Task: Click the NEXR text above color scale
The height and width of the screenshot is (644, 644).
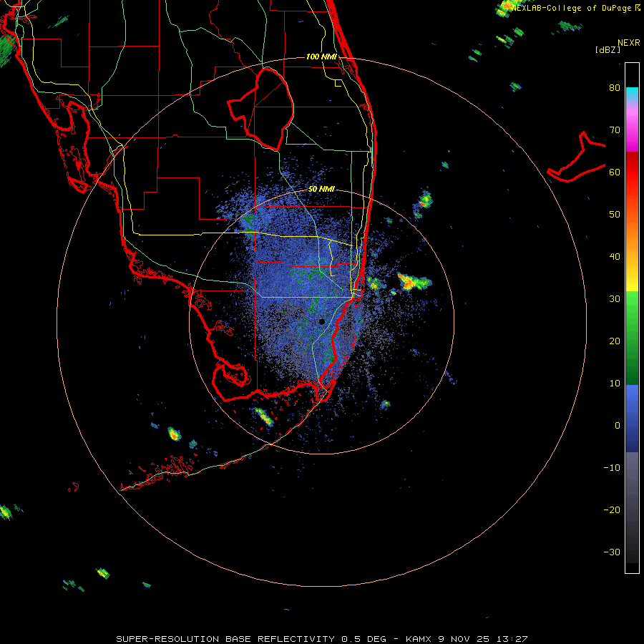Action: point(628,43)
